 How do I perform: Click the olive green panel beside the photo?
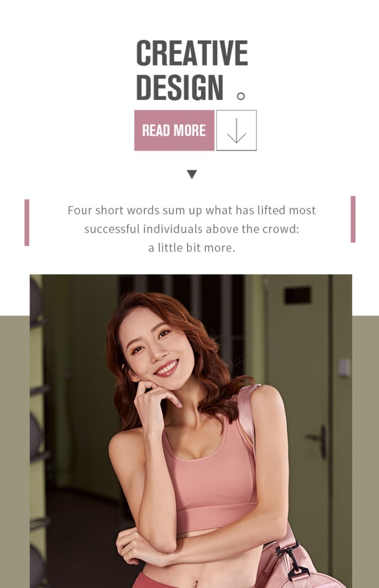pos(365,451)
